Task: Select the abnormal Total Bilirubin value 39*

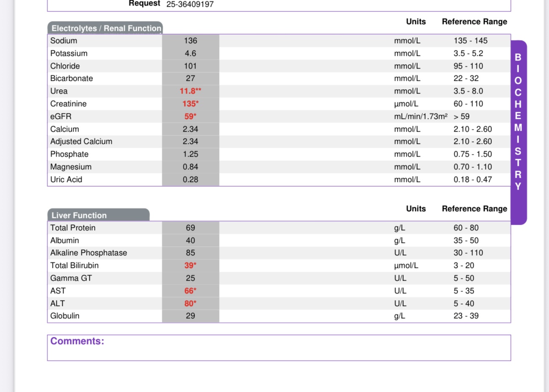Action: pos(190,265)
